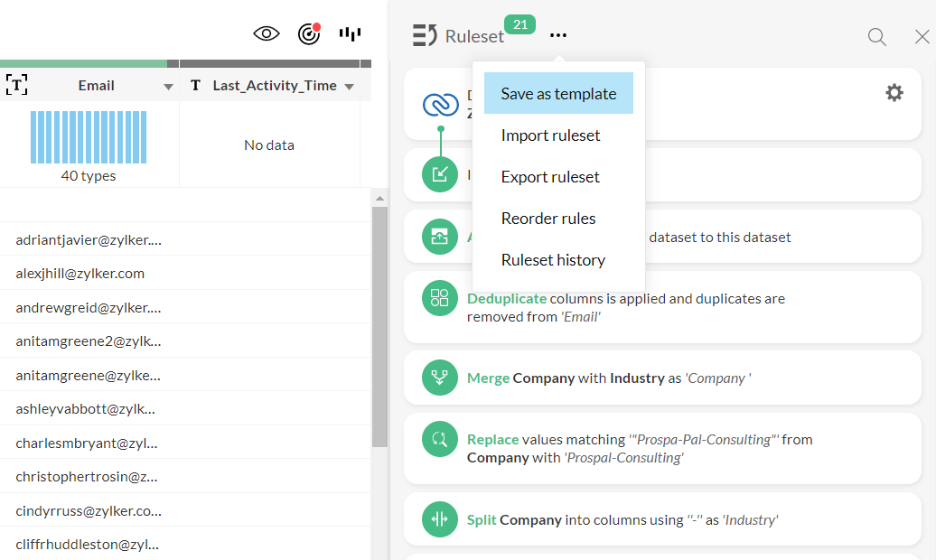The width and height of the screenshot is (936, 560).
Task: Click the Email column data type icon
Action: pyautogui.click(x=16, y=85)
